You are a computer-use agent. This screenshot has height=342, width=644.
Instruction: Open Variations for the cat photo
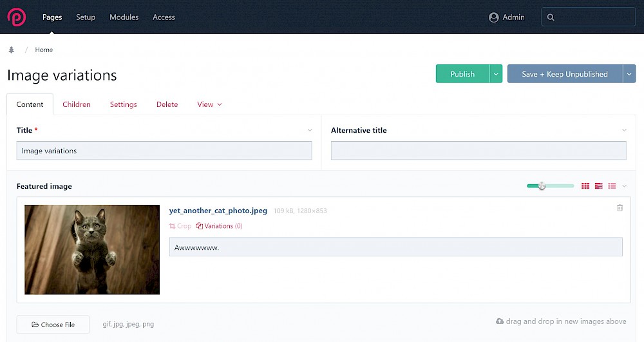pyautogui.click(x=220, y=226)
